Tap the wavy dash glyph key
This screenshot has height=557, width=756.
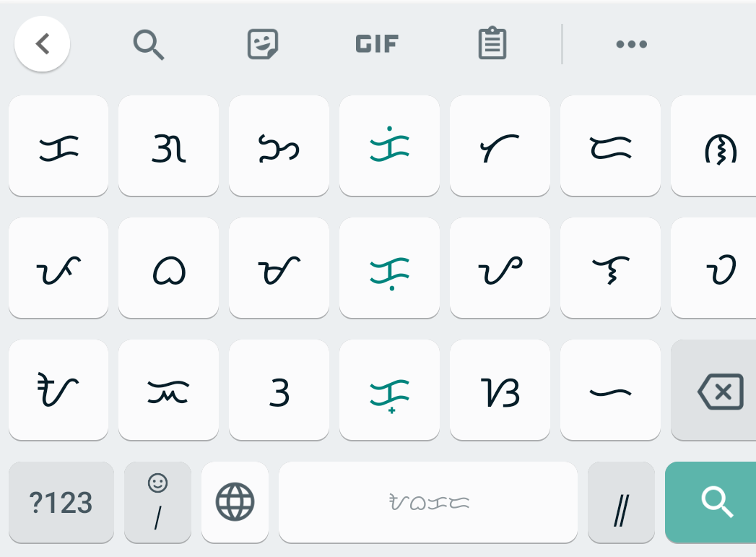pyautogui.click(x=610, y=390)
